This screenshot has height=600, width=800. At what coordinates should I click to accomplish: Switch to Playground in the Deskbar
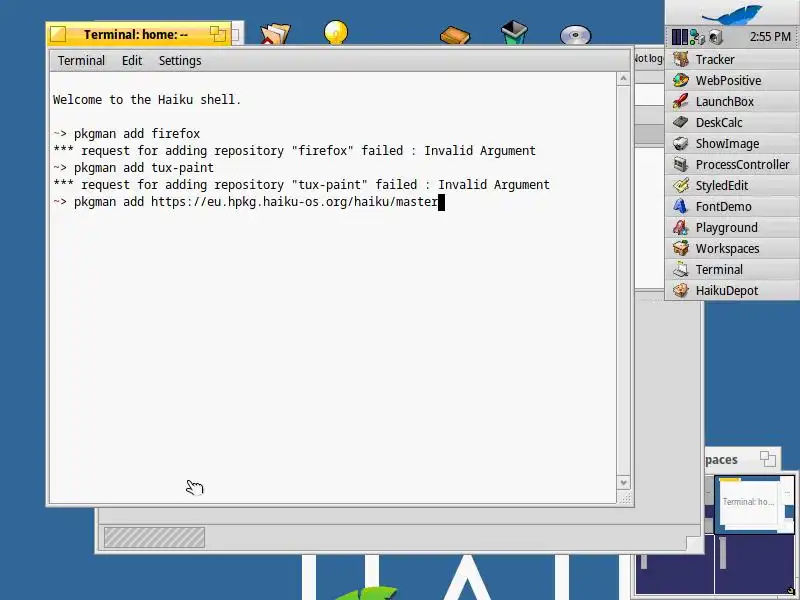coord(732,227)
